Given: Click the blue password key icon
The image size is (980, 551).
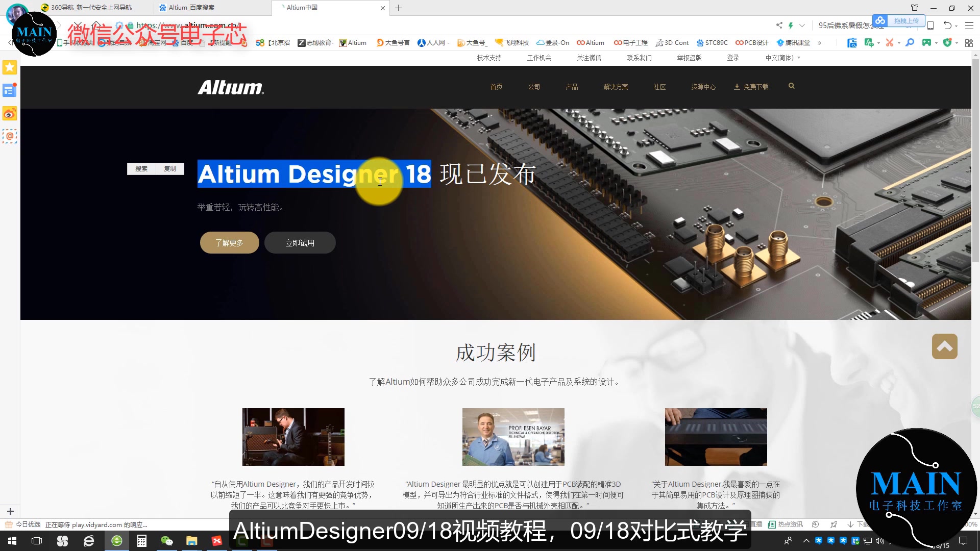Looking at the screenshot, I should click(910, 43).
